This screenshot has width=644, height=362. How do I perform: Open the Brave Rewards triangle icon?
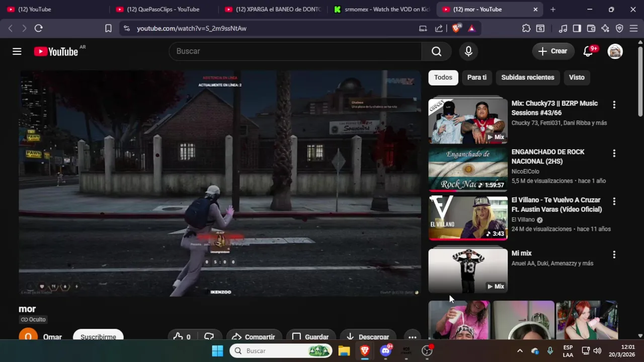[471, 29]
